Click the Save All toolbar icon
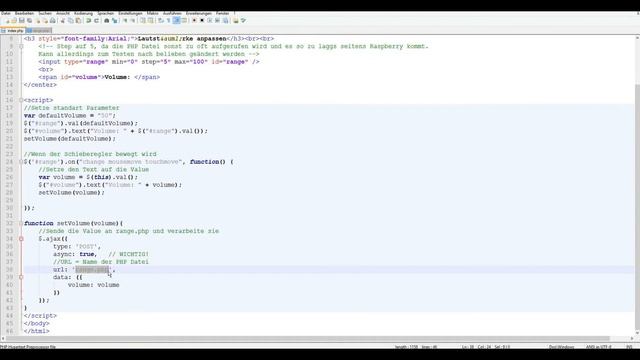The width and height of the screenshot is (640, 360). (x=29, y=20)
